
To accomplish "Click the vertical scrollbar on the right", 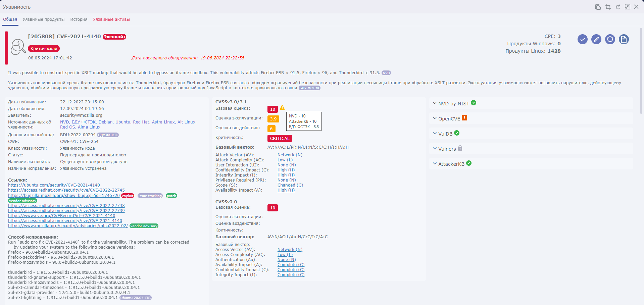I will coord(641,70).
